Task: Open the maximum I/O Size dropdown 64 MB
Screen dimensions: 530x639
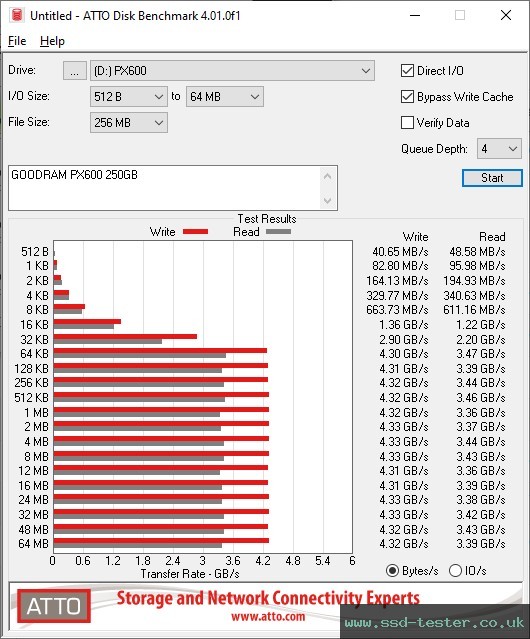Action: click(225, 97)
